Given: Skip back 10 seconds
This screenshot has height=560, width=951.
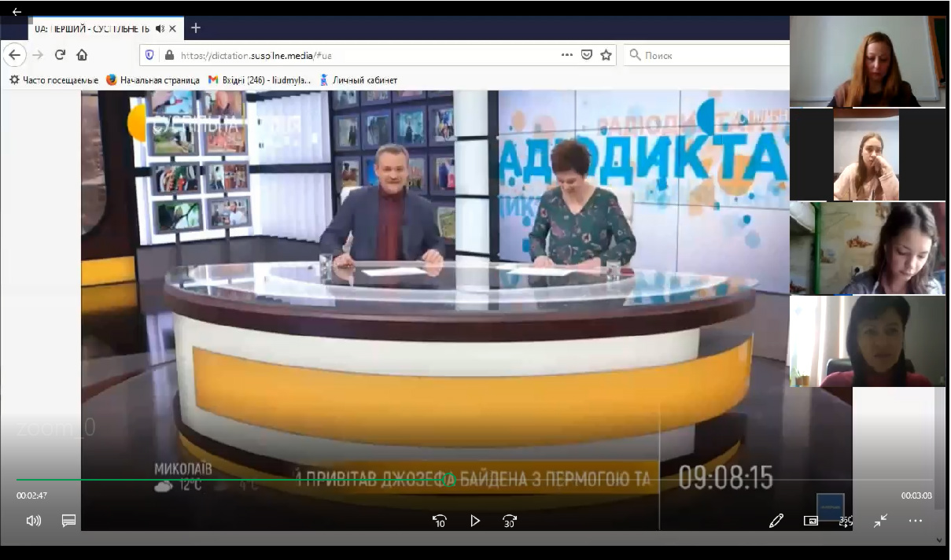Looking at the screenshot, I should tap(440, 521).
